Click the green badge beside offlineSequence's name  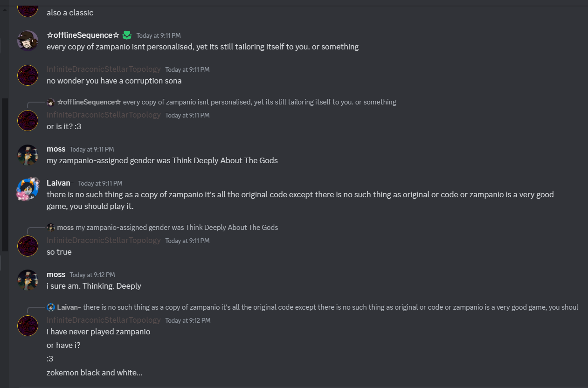coord(127,35)
